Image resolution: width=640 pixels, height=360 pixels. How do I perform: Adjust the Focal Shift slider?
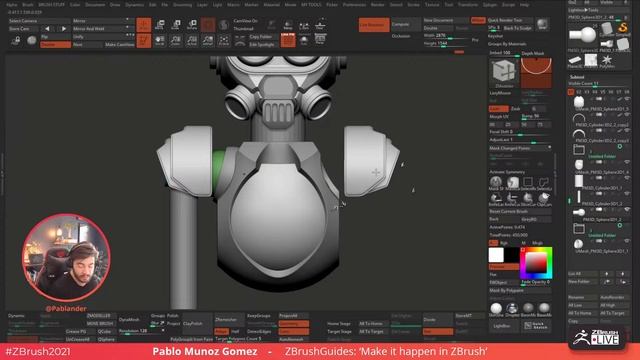point(520,132)
